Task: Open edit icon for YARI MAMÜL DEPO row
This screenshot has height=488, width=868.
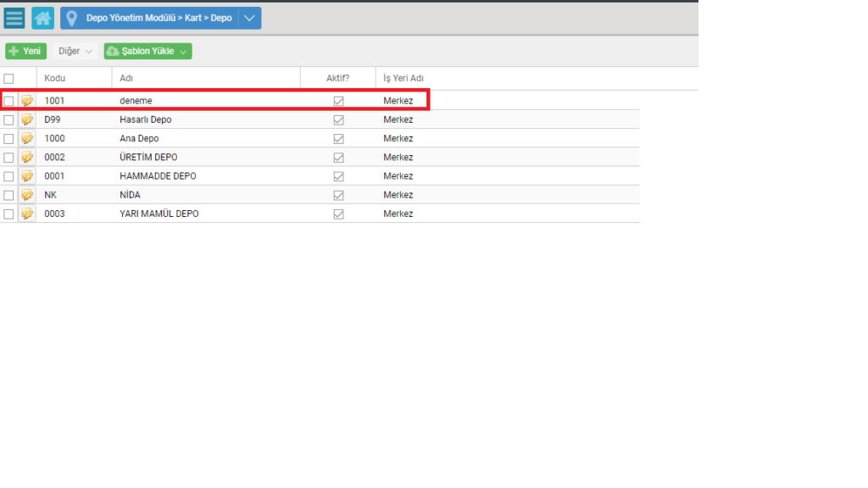Action: (27, 213)
